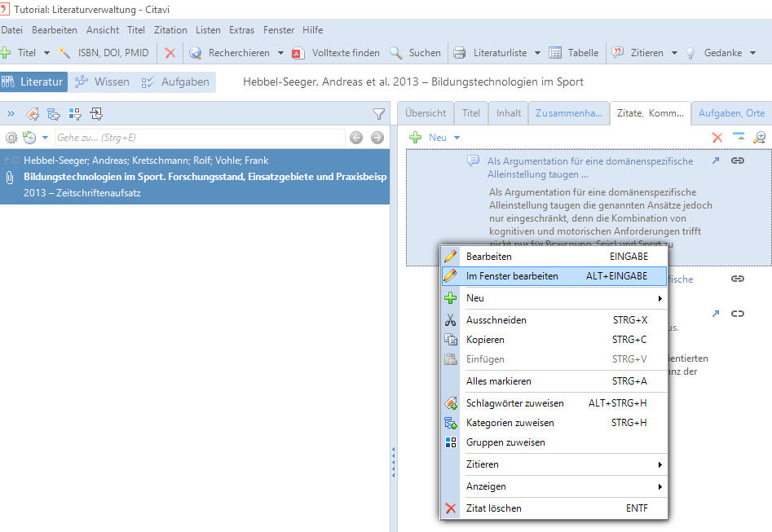Switch to the Inhalt tab
772x532 pixels.
[x=508, y=113]
